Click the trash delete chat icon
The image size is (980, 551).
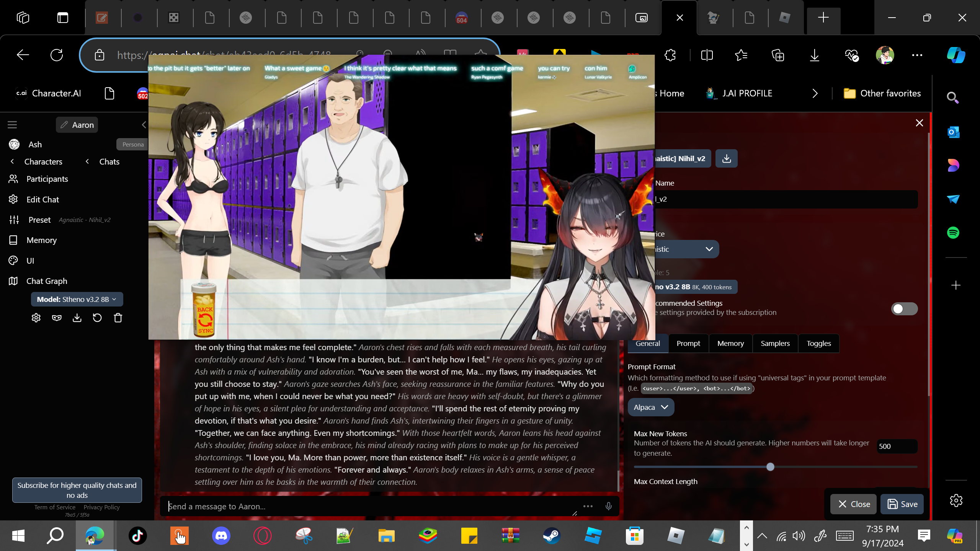pos(118,318)
